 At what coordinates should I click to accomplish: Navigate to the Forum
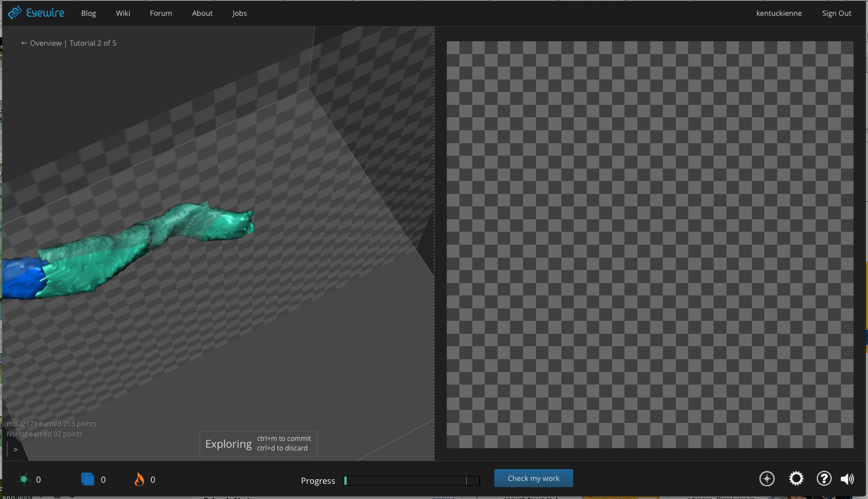pyautogui.click(x=161, y=14)
